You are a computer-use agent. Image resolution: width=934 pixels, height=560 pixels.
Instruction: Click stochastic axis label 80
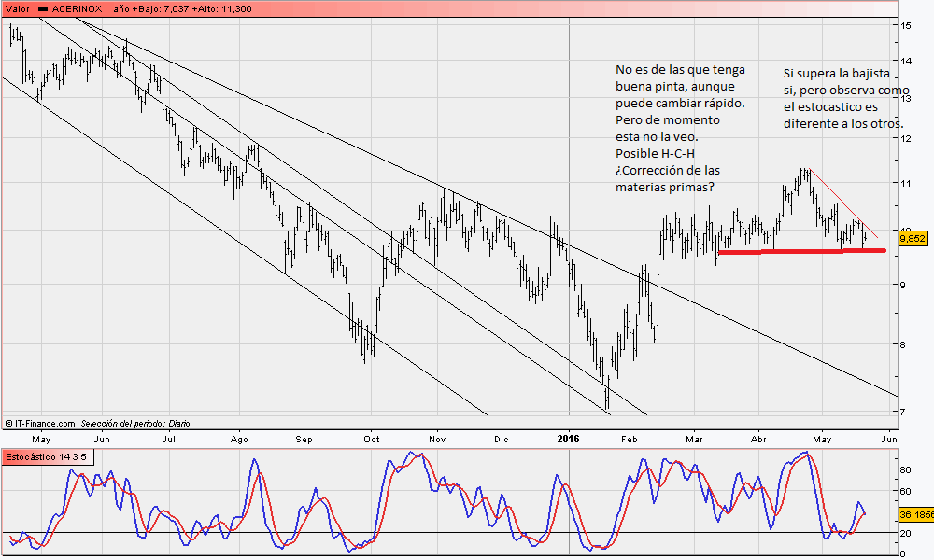905,469
